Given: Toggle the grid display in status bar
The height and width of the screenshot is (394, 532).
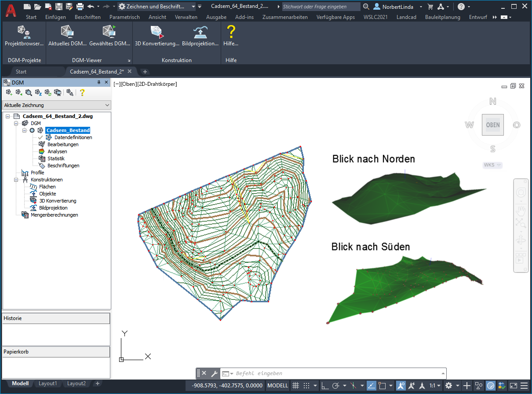Looking at the screenshot, I should (x=296, y=386).
